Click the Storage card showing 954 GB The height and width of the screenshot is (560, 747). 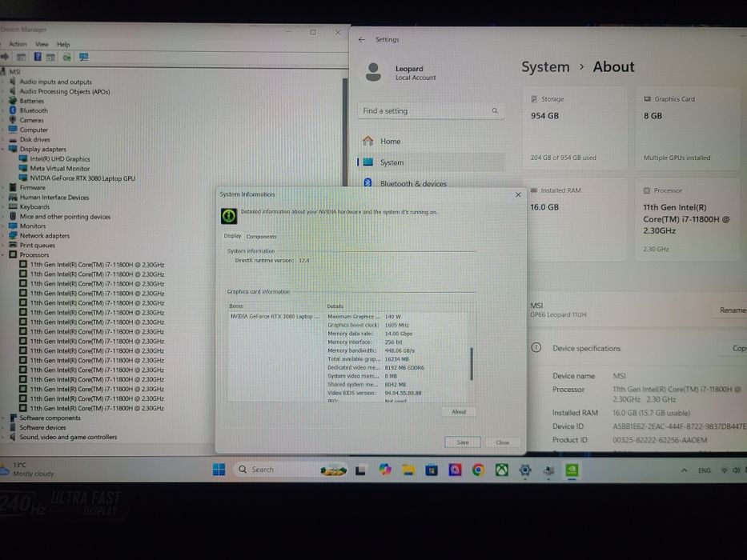[x=575, y=128]
